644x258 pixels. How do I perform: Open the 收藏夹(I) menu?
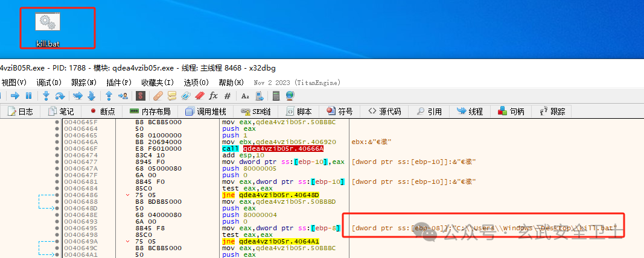pos(158,83)
